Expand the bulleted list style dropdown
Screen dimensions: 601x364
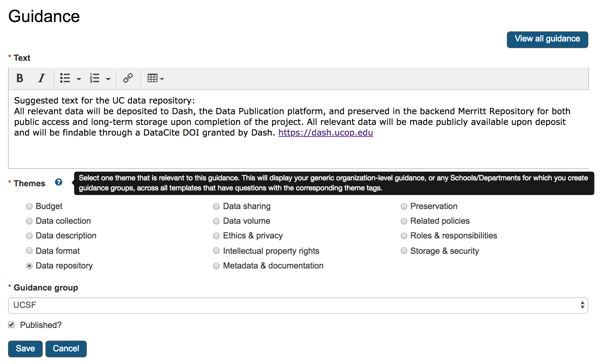[79, 79]
